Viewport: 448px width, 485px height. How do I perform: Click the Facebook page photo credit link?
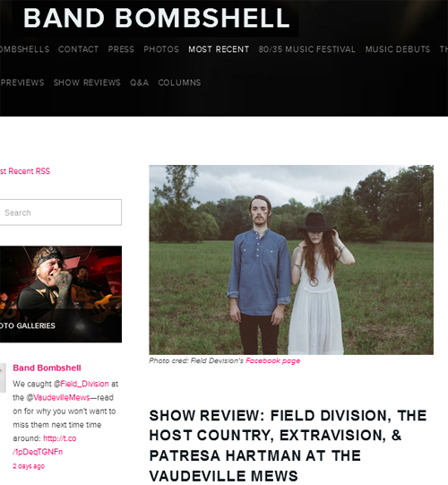point(272,361)
